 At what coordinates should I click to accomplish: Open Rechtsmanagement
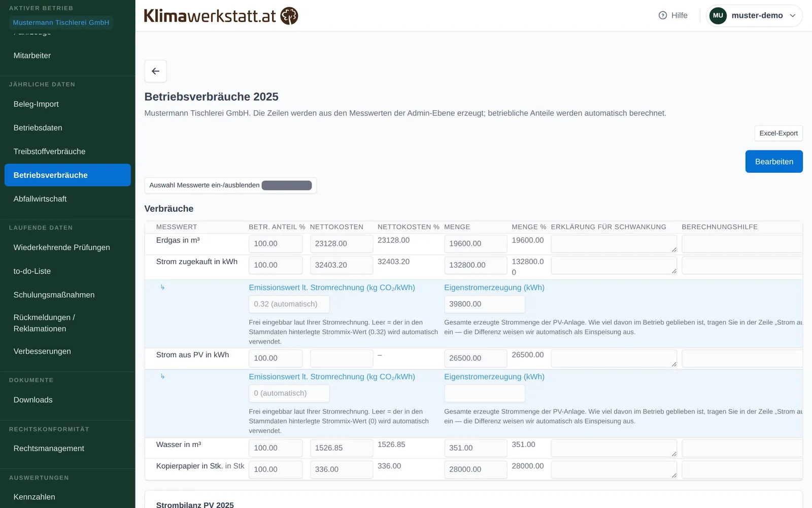tap(67, 448)
